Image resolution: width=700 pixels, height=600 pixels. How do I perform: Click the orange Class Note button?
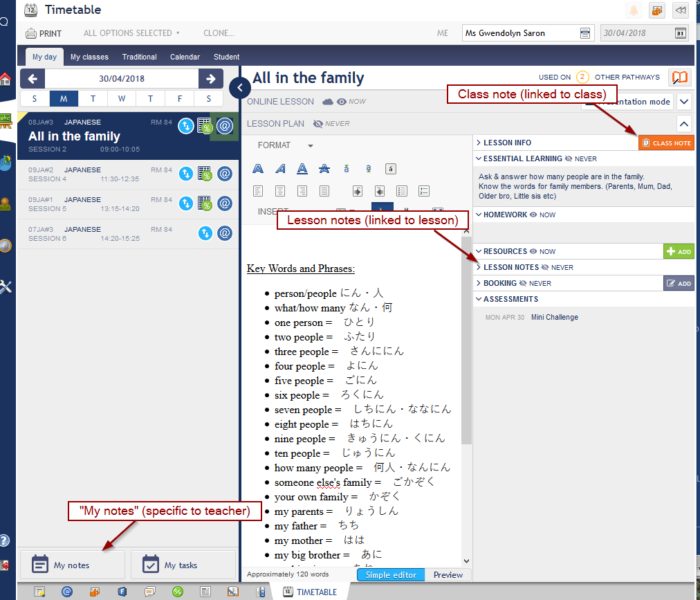(x=666, y=143)
